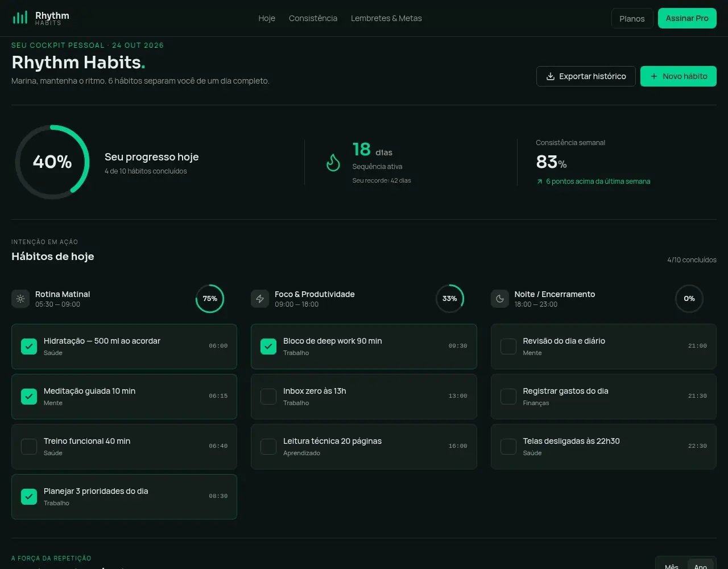This screenshot has height=569, width=728.
Task: Click the "18 dias" streak value
Action: tap(373, 150)
